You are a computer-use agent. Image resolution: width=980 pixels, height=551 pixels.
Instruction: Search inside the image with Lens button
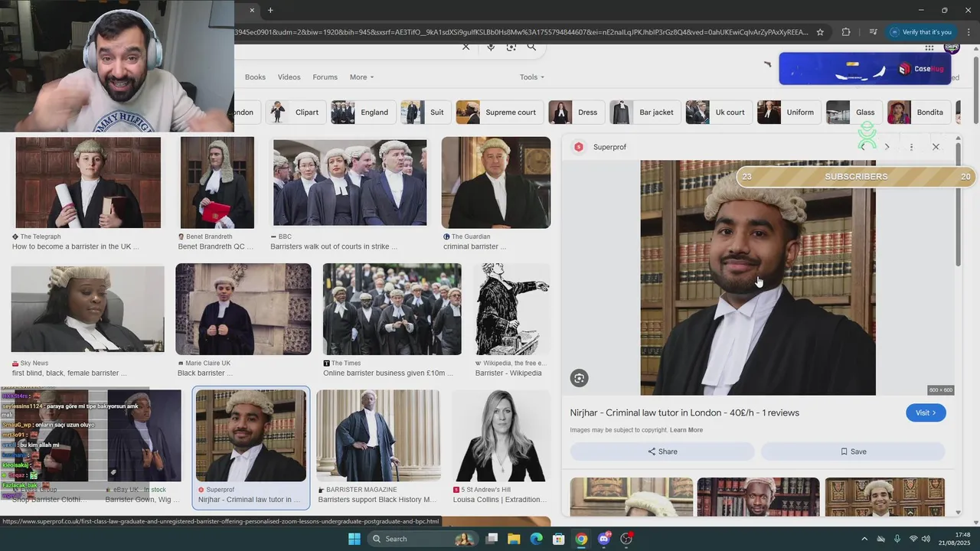[x=579, y=378]
